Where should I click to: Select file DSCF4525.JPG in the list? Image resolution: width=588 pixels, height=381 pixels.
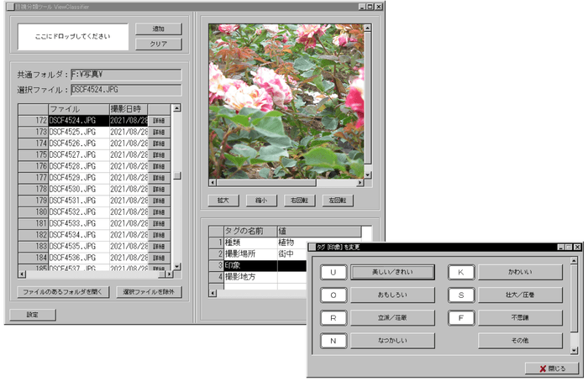79,133
